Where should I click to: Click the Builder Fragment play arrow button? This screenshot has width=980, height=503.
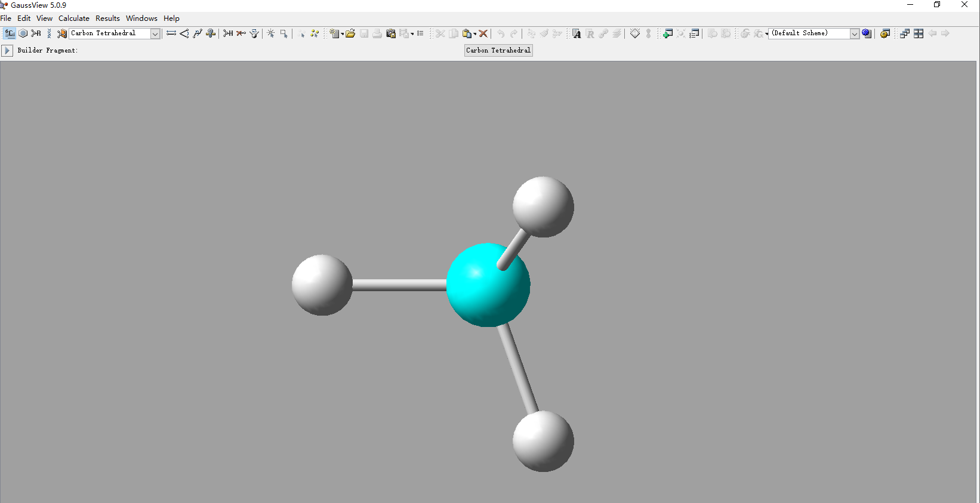coord(7,51)
